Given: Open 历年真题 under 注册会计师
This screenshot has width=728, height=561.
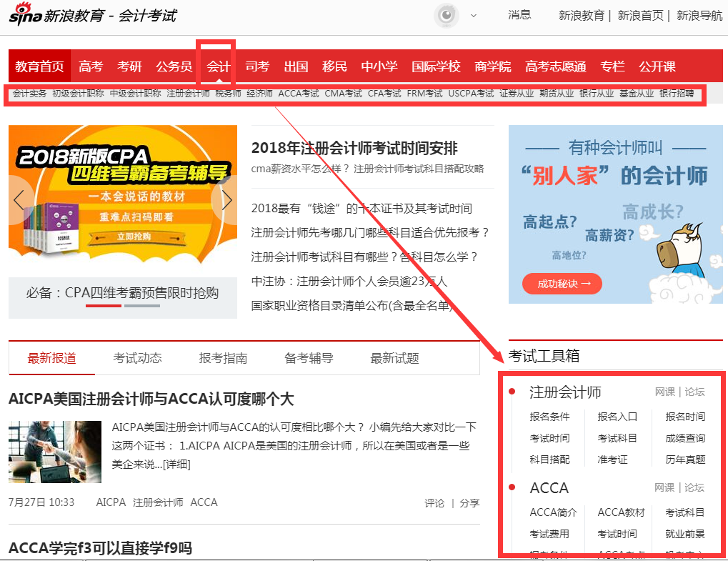Looking at the screenshot, I should coord(685,460).
